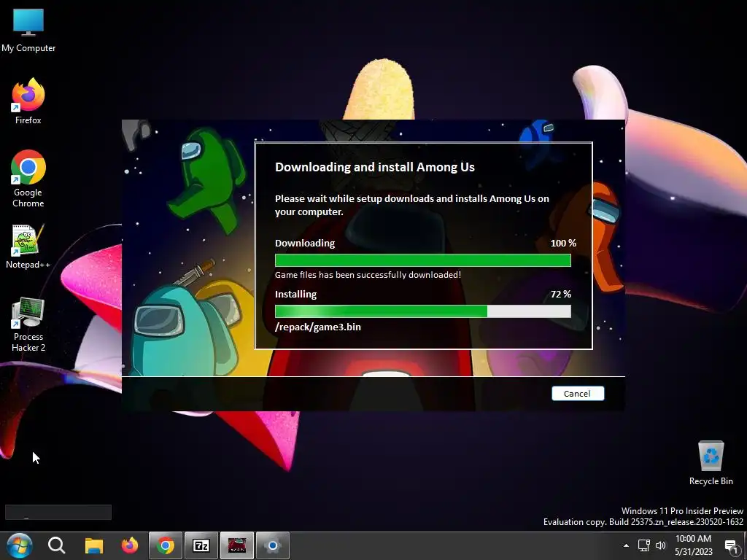Viewport: 747px width, 560px height.
Task: Click the 100 % download percentage
Action: tap(563, 244)
